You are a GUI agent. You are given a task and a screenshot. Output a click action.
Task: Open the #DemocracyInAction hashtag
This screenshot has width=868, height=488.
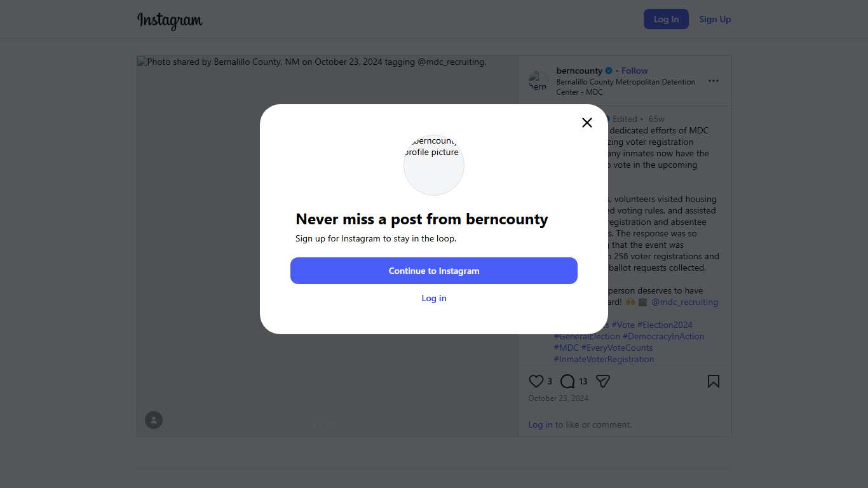663,336
